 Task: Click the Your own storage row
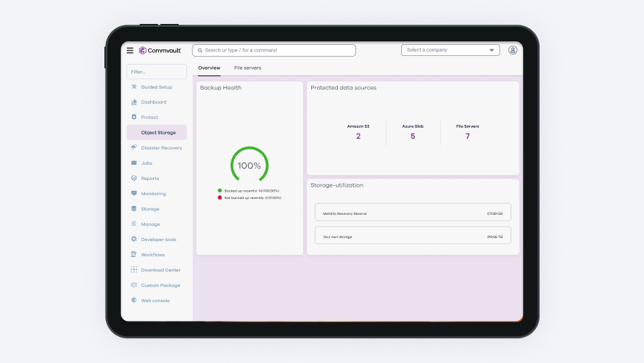point(413,235)
